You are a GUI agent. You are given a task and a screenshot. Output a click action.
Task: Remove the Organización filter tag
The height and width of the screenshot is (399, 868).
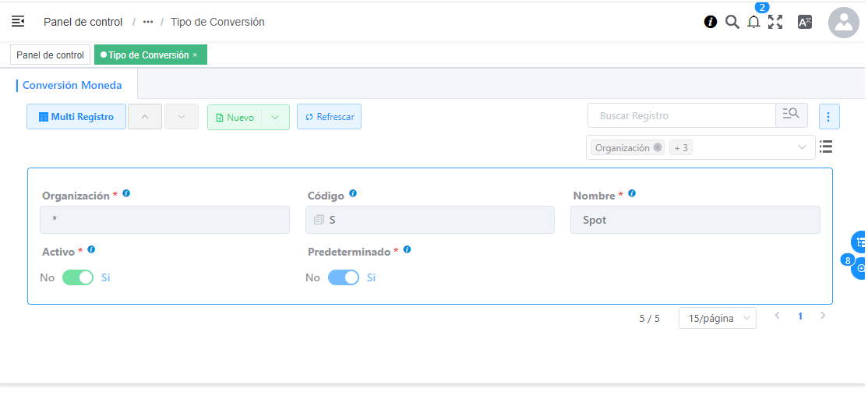coord(657,148)
